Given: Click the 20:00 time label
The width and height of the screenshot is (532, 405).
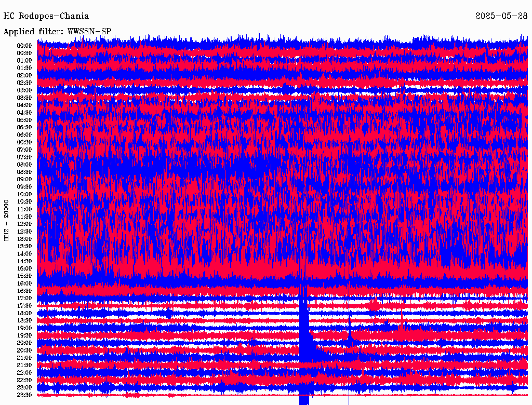Looking at the screenshot, I should pos(24,343).
